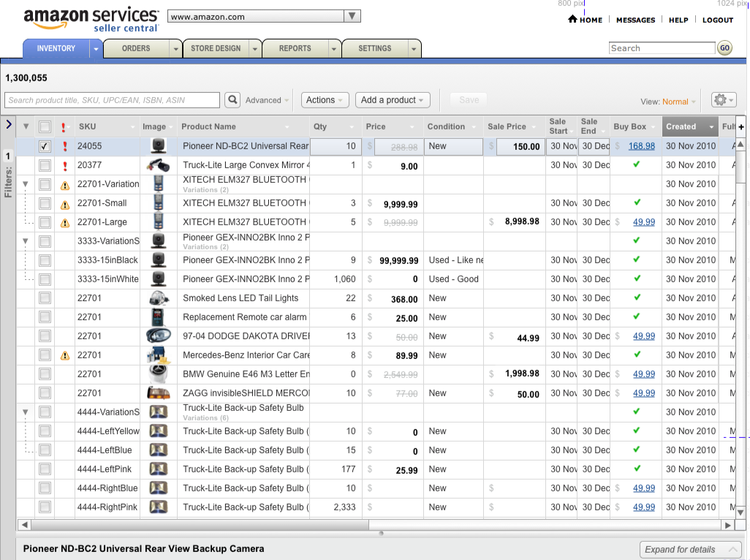Open 4444-LeftPink Safety Bulb image
The height and width of the screenshot is (560, 750).
(x=159, y=469)
